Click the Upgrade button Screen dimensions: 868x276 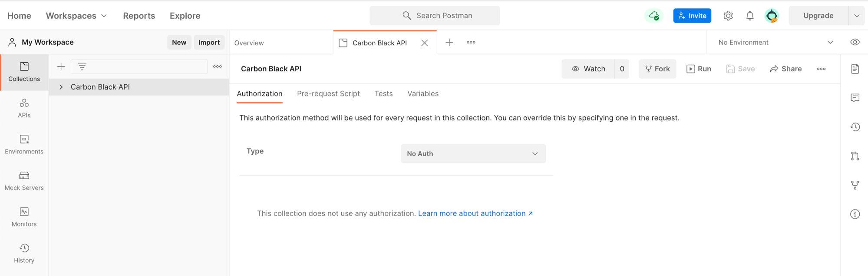pos(818,16)
